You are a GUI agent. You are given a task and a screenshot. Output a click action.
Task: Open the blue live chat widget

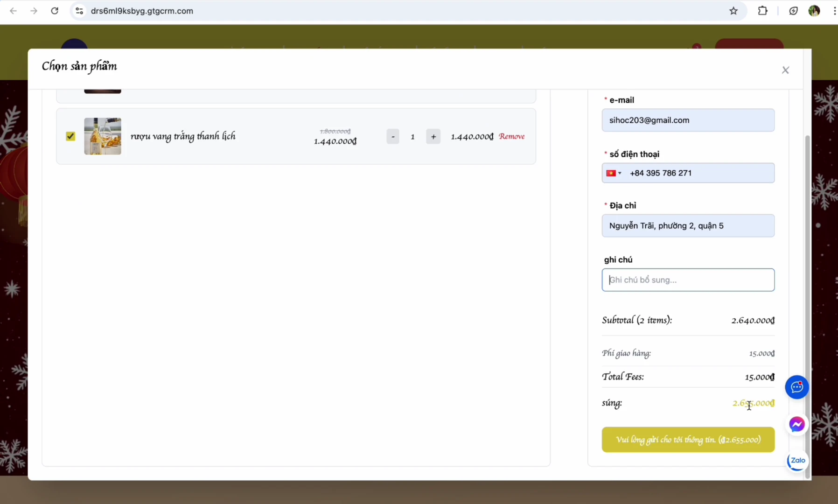coord(797,387)
